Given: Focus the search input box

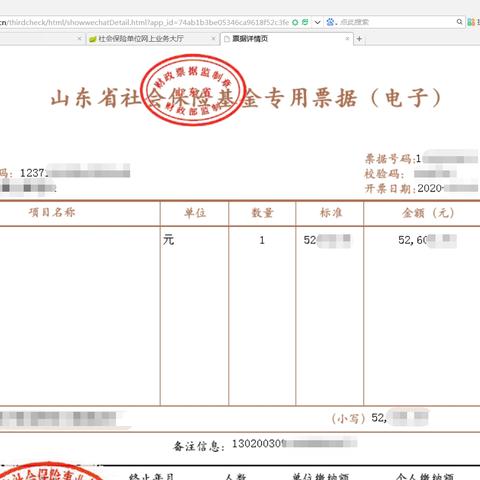Looking at the screenshot, I should tap(397, 22).
